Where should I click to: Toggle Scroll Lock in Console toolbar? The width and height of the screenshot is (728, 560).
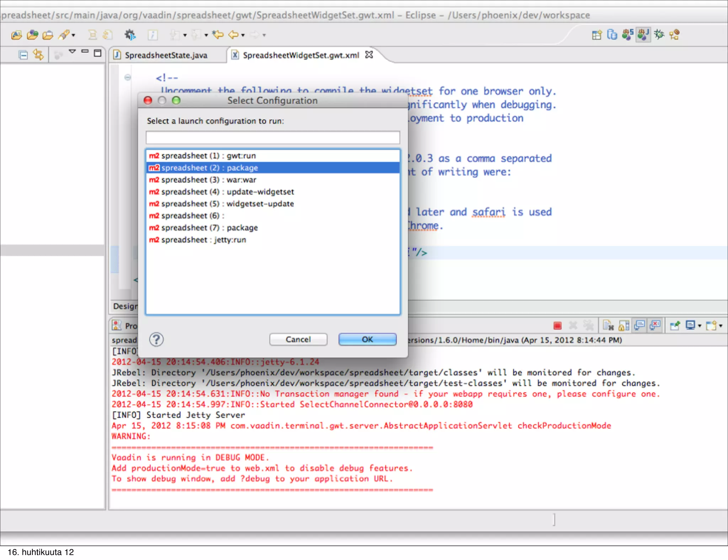click(x=624, y=325)
